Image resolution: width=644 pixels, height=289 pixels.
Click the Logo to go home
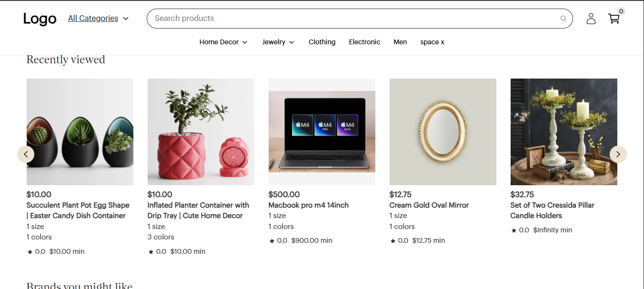(40, 19)
